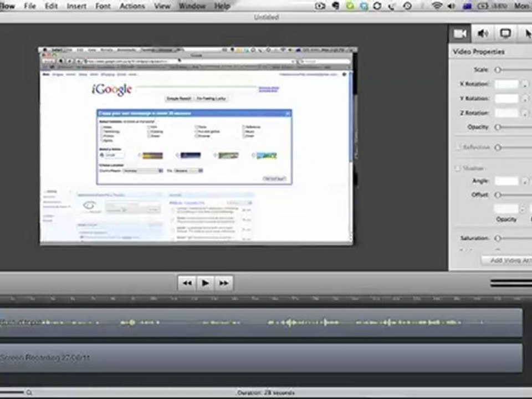
Task: Click the timeline ruler
Action: pyautogui.click(x=265, y=299)
